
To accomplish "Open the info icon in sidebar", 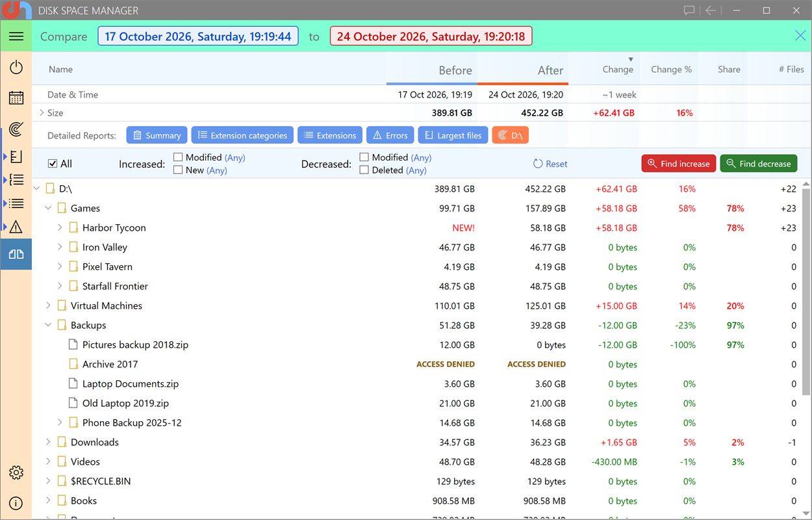I will point(16,503).
